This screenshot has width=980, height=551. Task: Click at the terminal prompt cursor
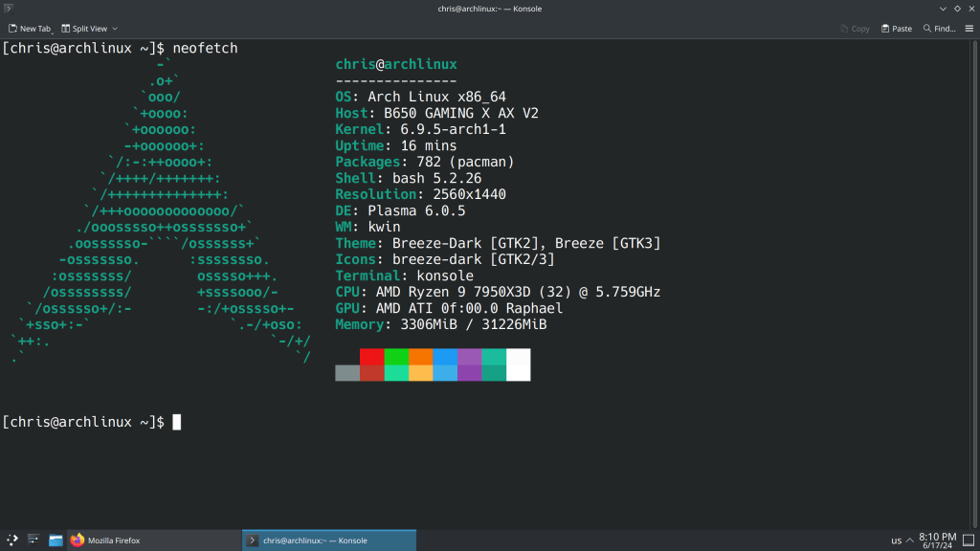177,422
